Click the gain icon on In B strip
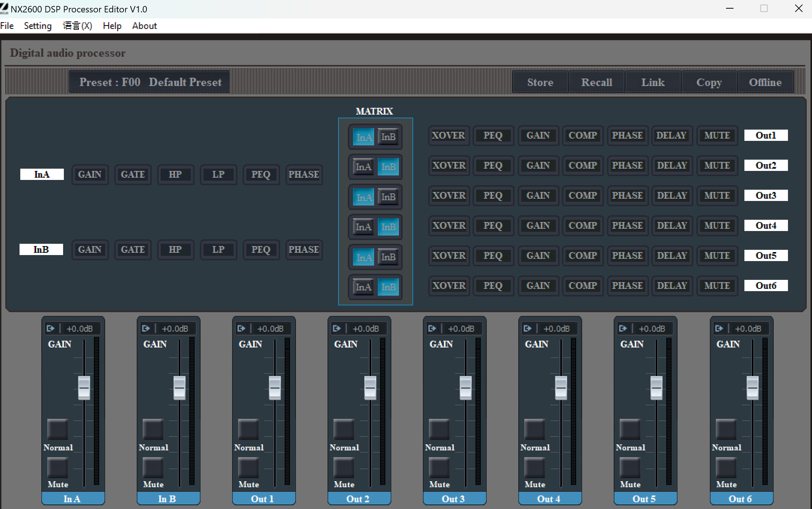Screen dimensions: 812x509 coord(146,329)
